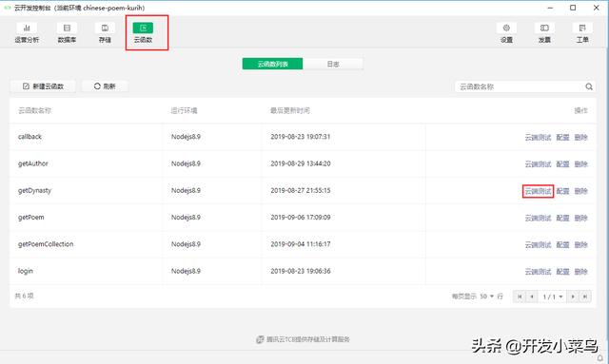Viewport: 609px width, 364px height.
Task: Close the 云开发控制台 window
Action: [x=597, y=8]
